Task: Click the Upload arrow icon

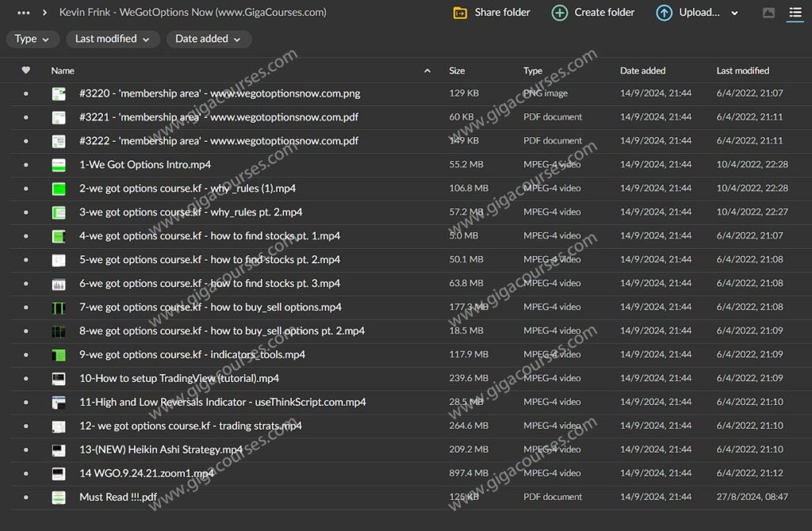Action: [x=664, y=13]
